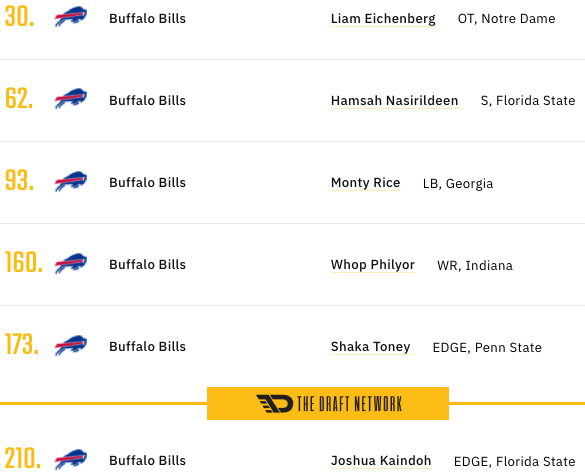Click the Bills logo beside pick 62

(x=71, y=98)
